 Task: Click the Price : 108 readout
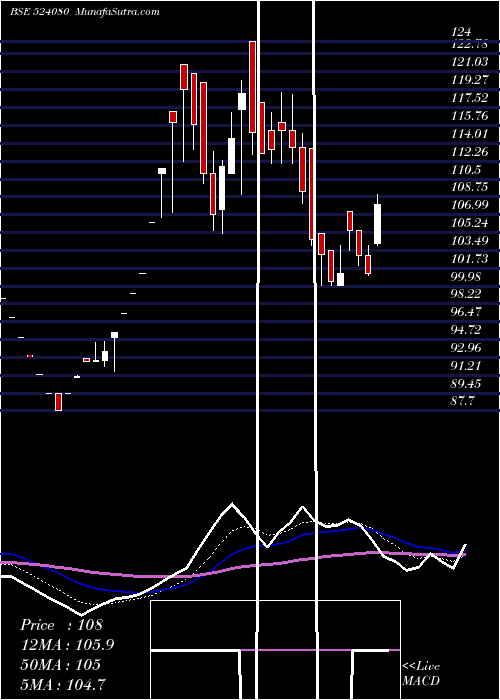pyautogui.click(x=62, y=625)
